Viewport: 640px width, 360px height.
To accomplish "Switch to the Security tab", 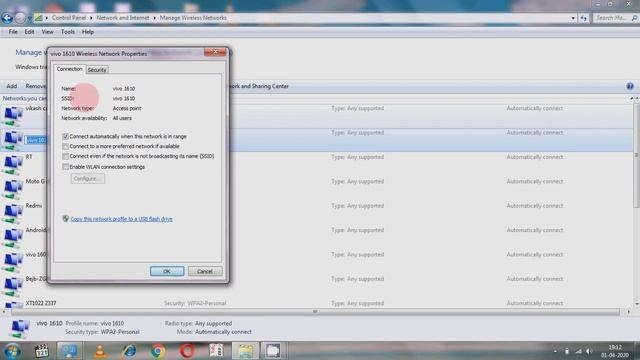I will pyautogui.click(x=97, y=70).
